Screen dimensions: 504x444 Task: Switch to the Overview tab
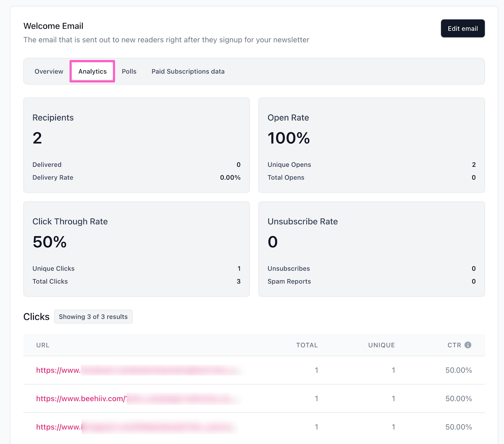click(49, 72)
